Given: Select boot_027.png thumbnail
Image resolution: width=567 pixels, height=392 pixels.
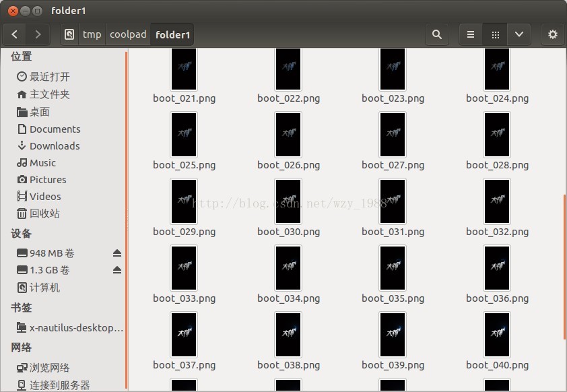Looking at the screenshot, I should pyautogui.click(x=393, y=135).
